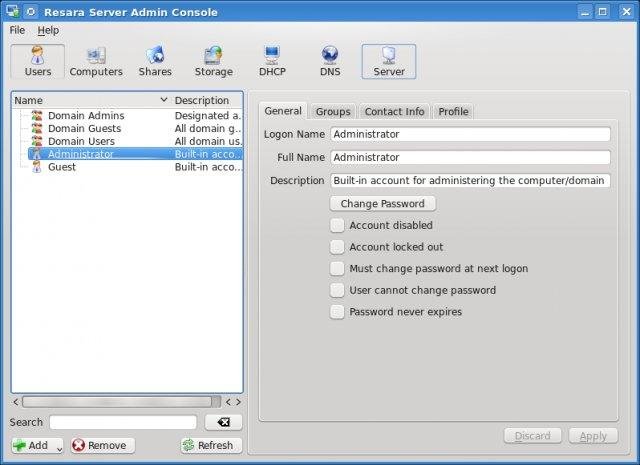Click the Search input field

123,422
